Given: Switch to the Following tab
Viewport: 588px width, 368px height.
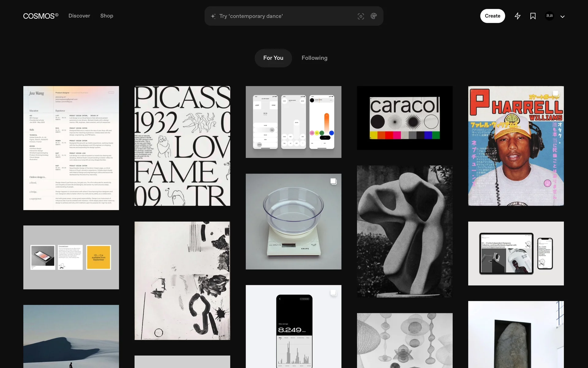Looking at the screenshot, I should tap(314, 58).
